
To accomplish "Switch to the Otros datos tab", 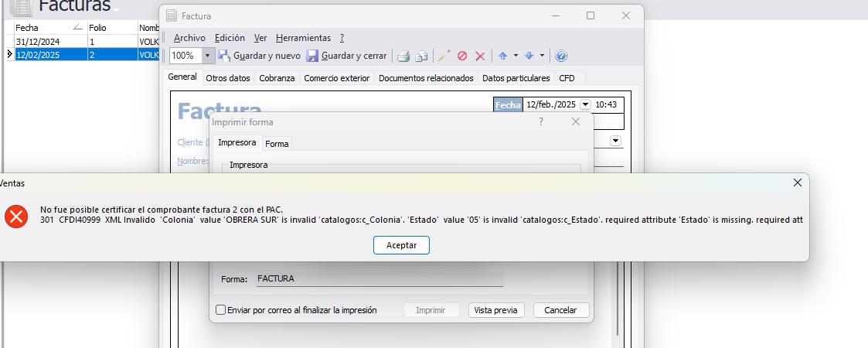I will (x=228, y=78).
